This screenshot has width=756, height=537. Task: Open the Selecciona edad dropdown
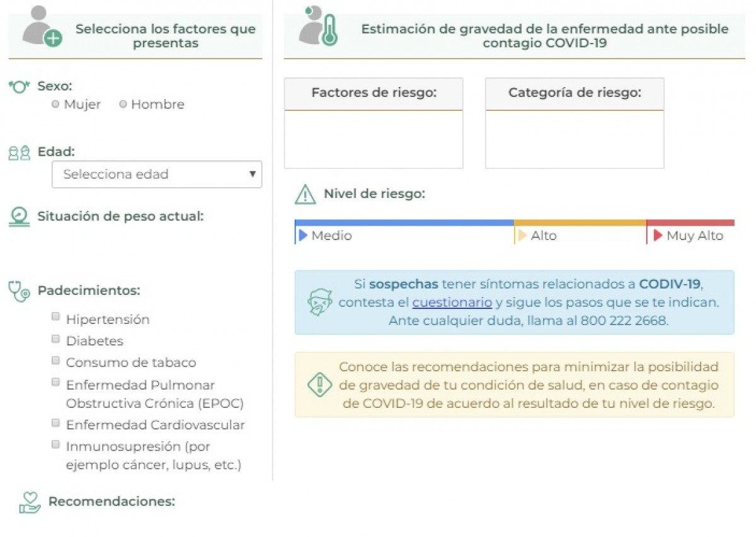(157, 174)
